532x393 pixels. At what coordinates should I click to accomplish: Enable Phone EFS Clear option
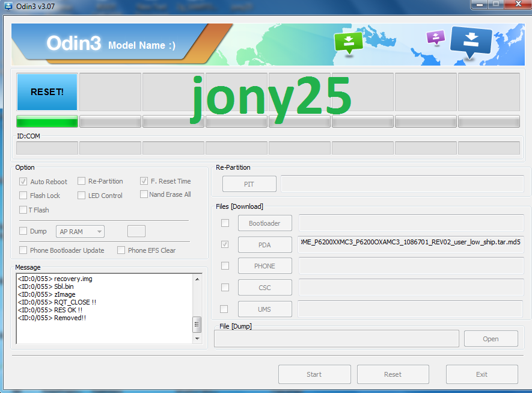(x=121, y=250)
